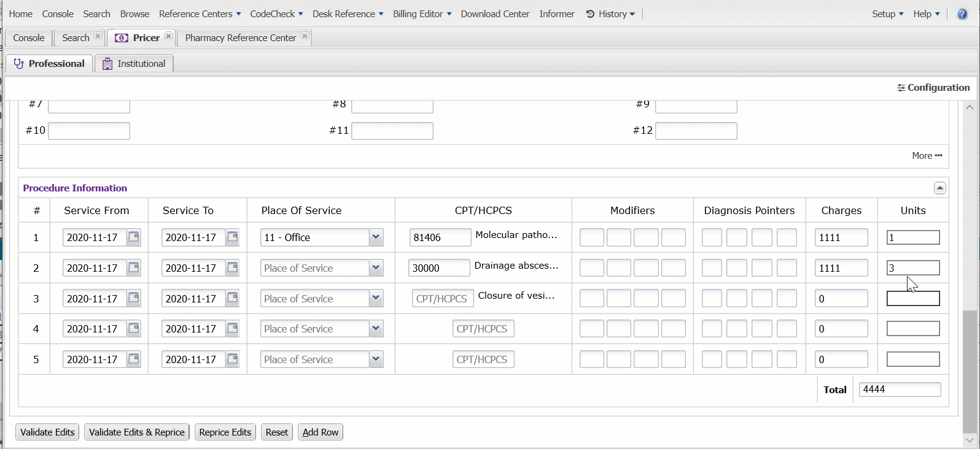Close the Search tab
Image resolution: width=980 pixels, height=449 pixels.
point(98,37)
